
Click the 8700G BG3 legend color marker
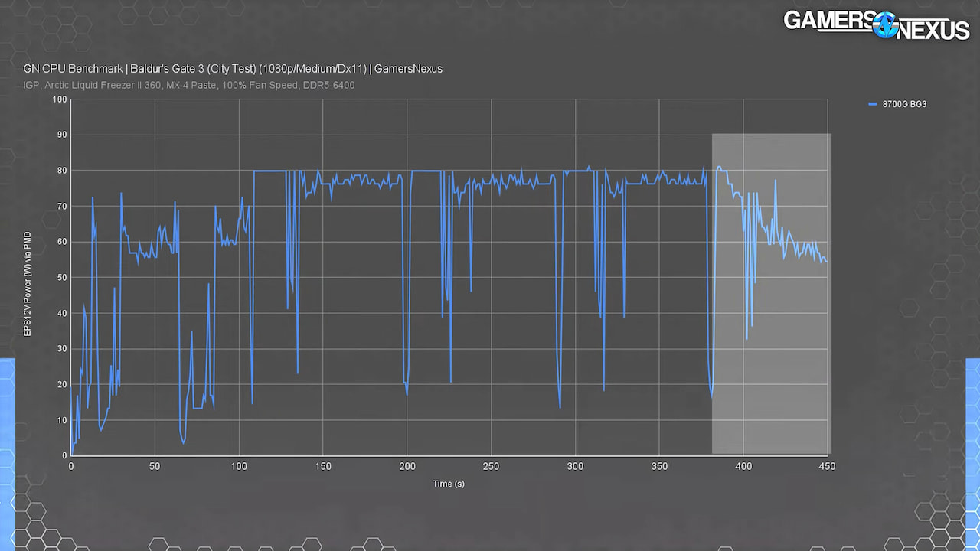(873, 103)
